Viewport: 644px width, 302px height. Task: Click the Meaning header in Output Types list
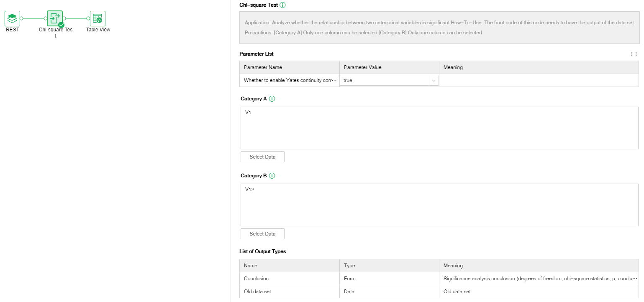(x=539, y=266)
